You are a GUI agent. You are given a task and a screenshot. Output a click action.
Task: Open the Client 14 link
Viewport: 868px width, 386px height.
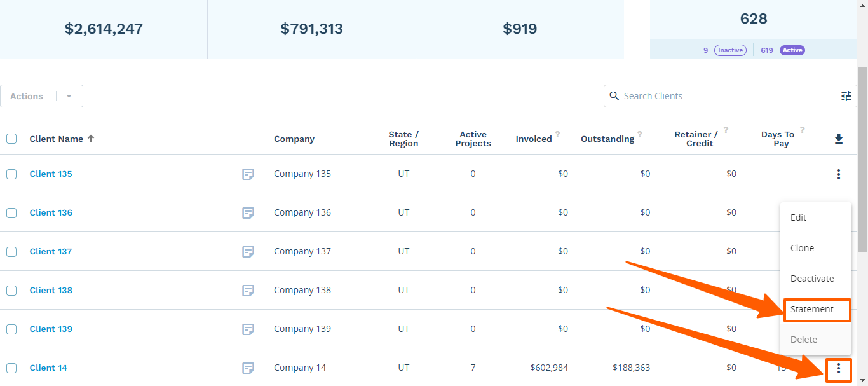point(48,368)
